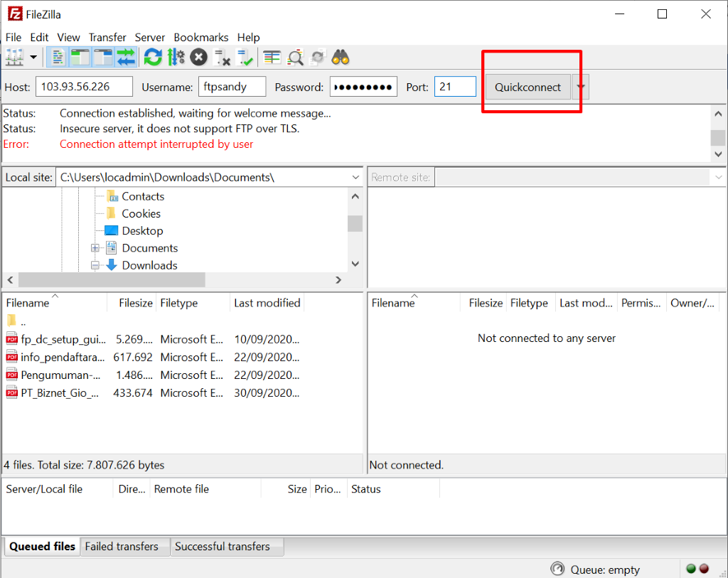Sort local files by Last modified column

click(267, 303)
